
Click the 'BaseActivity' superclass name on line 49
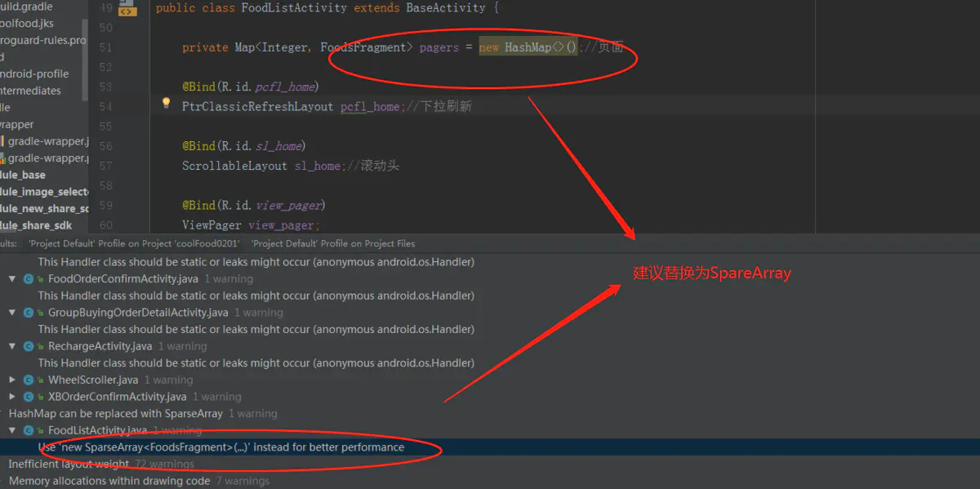pos(446,8)
